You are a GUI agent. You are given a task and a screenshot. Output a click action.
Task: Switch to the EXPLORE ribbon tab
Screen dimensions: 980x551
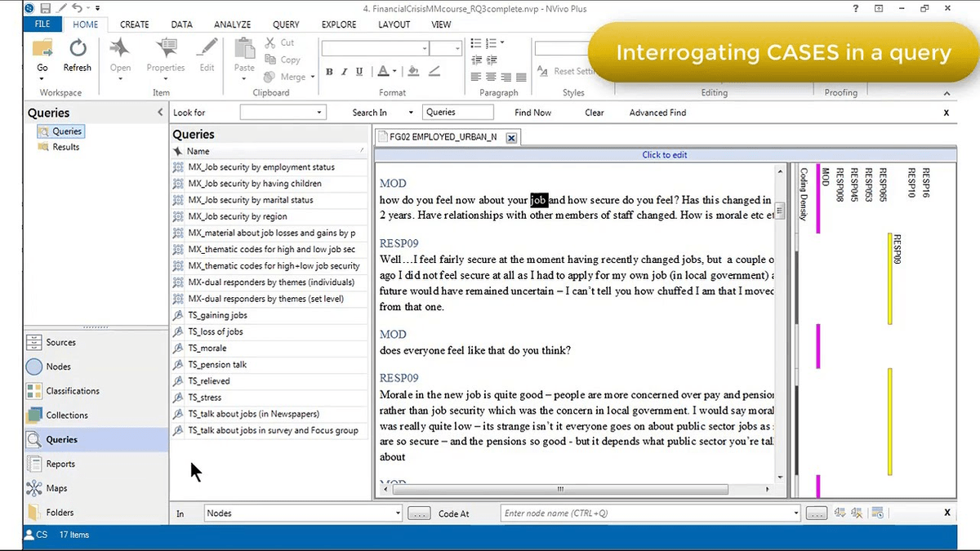pyautogui.click(x=338, y=24)
